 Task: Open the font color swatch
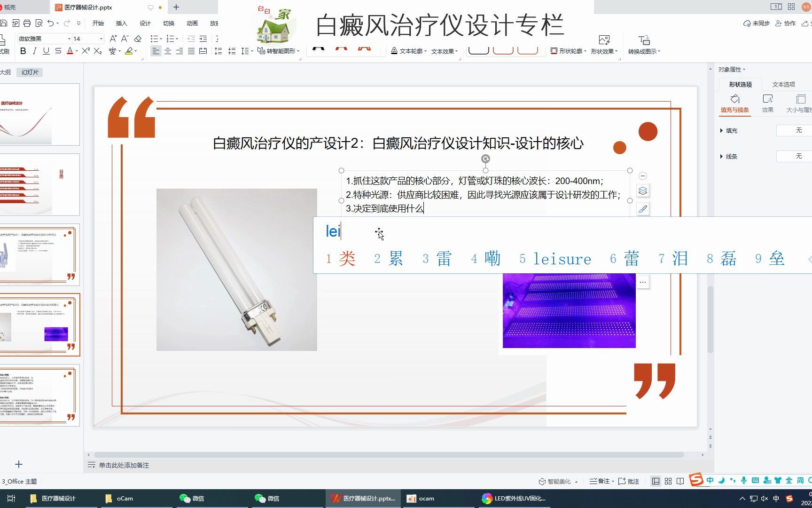click(70, 51)
